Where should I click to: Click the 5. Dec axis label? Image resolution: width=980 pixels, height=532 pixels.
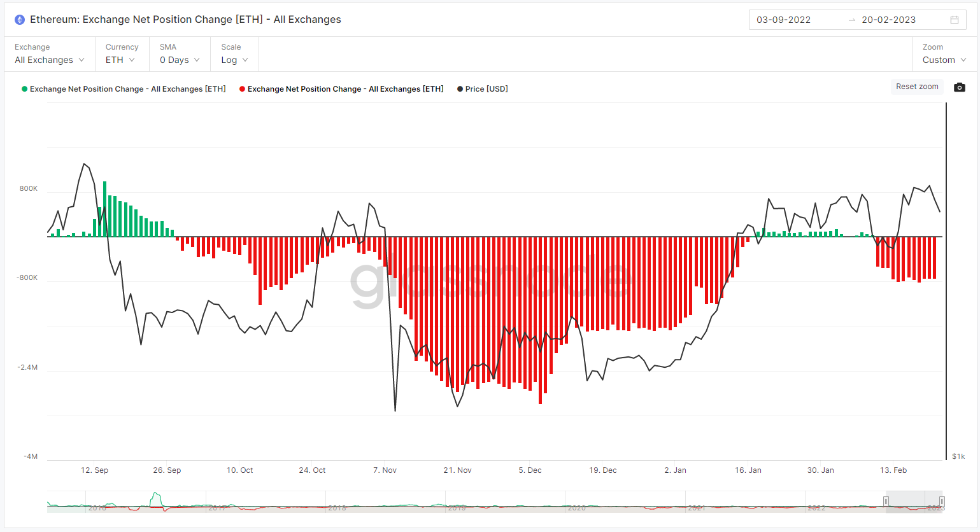tap(530, 470)
